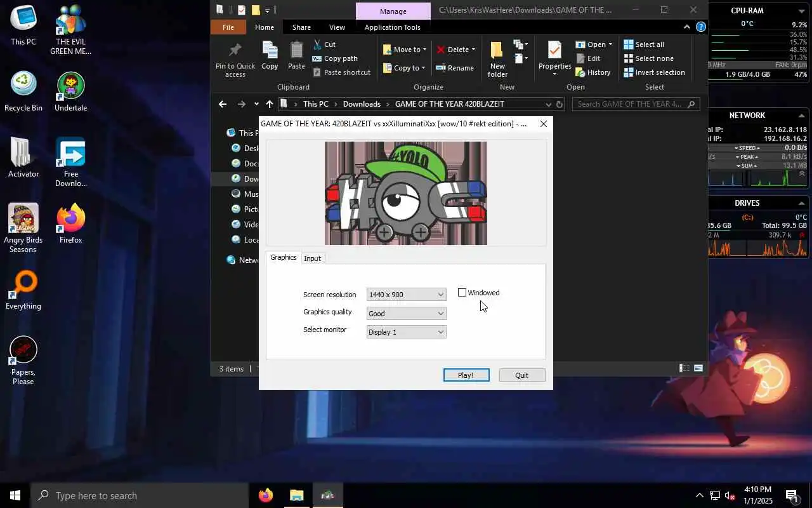Close the game launcher dialog

(543, 124)
